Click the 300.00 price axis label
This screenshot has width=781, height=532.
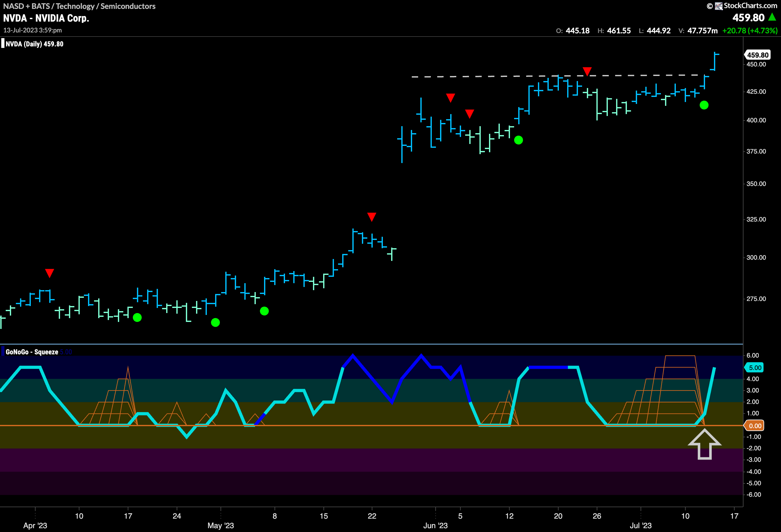pos(756,257)
